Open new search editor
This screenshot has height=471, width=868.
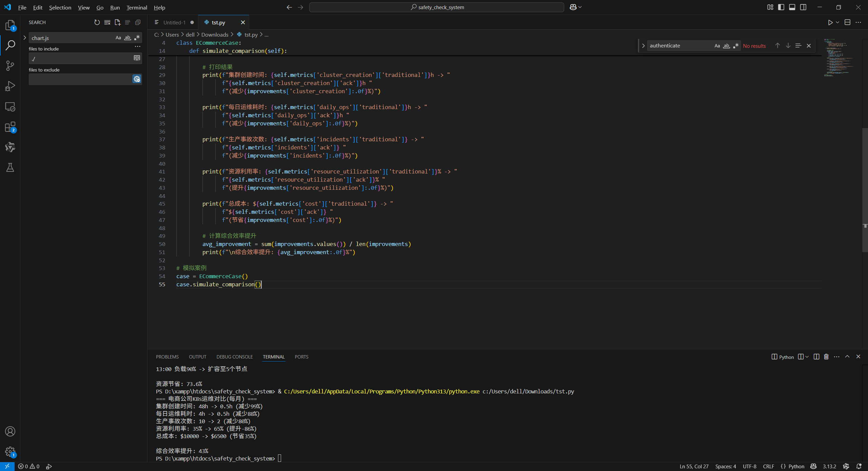117,22
